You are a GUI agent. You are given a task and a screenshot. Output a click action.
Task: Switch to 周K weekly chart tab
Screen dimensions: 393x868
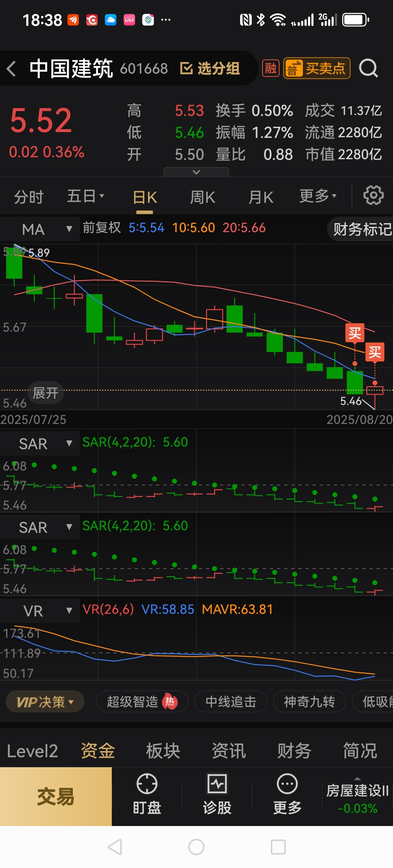pos(202,197)
